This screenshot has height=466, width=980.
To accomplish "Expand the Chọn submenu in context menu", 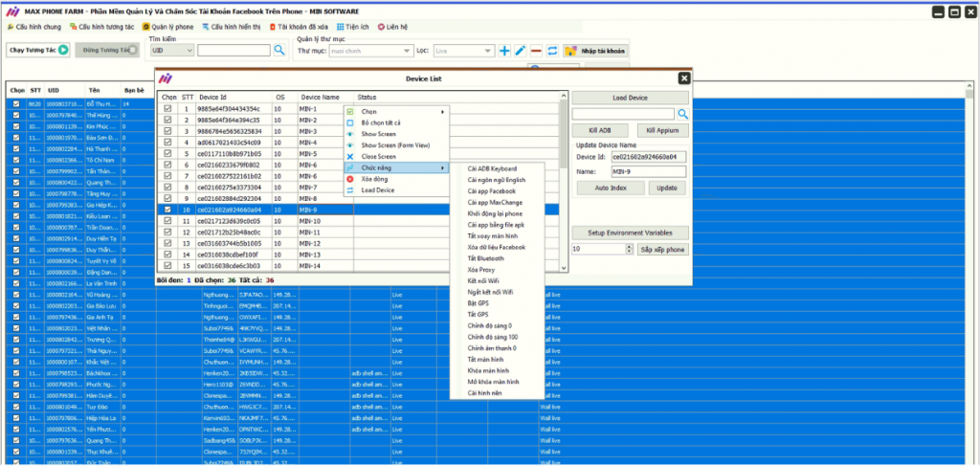I will tap(396, 112).
